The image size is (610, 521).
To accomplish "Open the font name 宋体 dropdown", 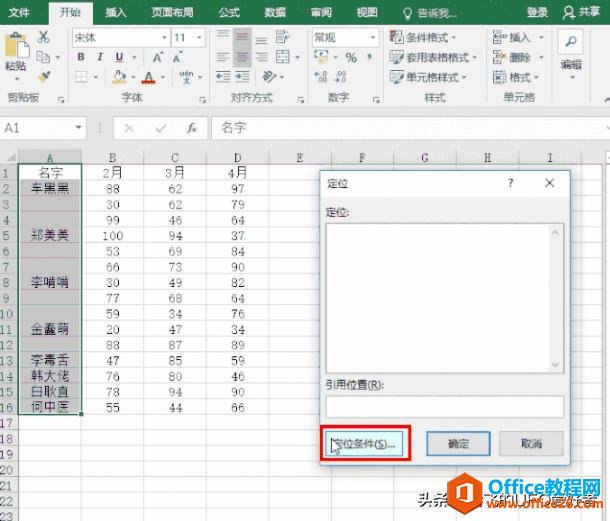I will point(164,38).
